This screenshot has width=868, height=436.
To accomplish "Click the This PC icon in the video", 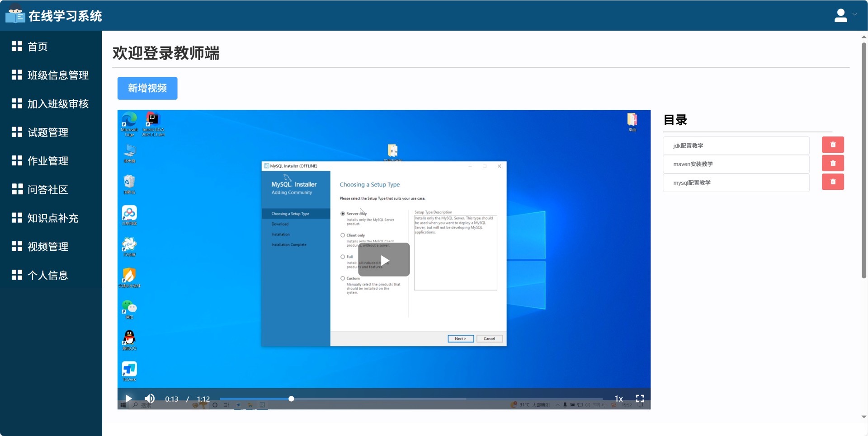I will pyautogui.click(x=129, y=154).
